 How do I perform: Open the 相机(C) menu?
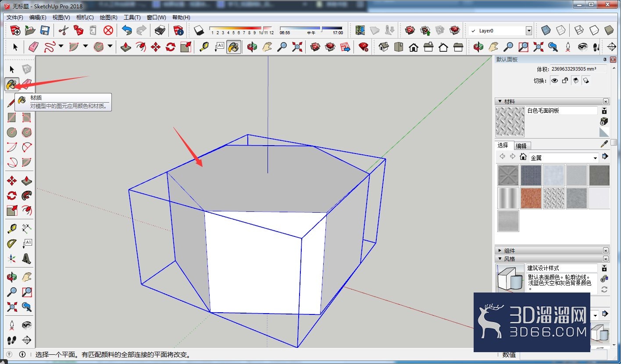[85, 18]
